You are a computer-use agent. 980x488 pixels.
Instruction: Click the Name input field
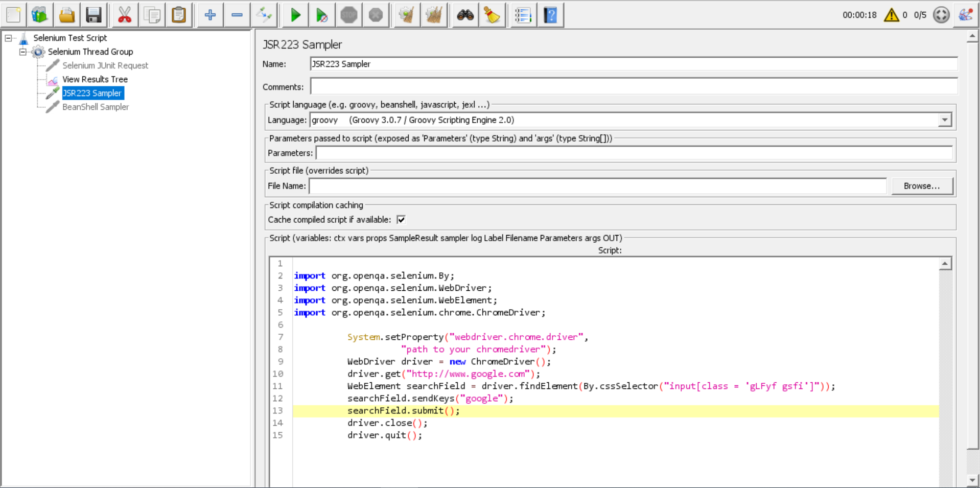pyautogui.click(x=634, y=64)
